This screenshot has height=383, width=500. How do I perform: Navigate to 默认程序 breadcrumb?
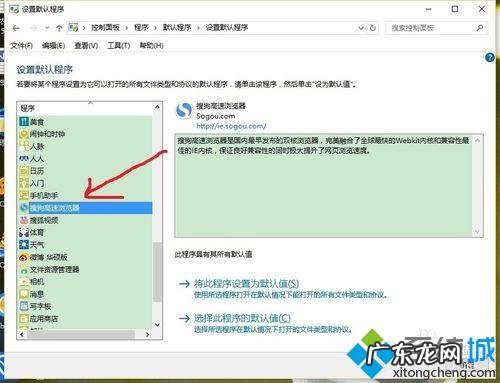pos(177,28)
